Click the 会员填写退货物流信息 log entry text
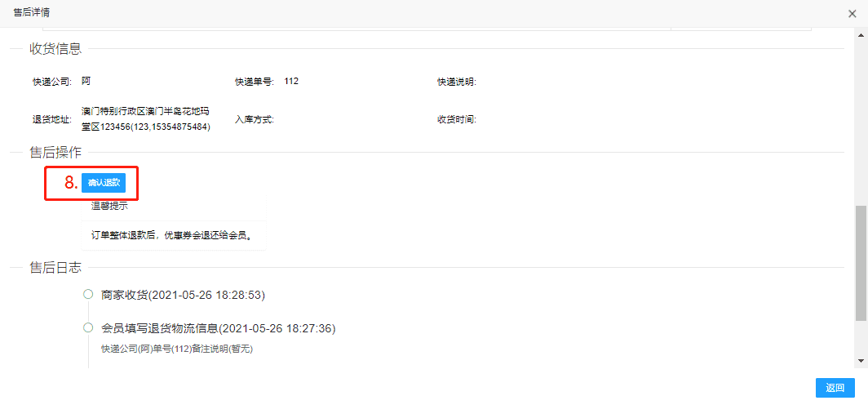Image resolution: width=868 pixels, height=405 pixels. 218,328
